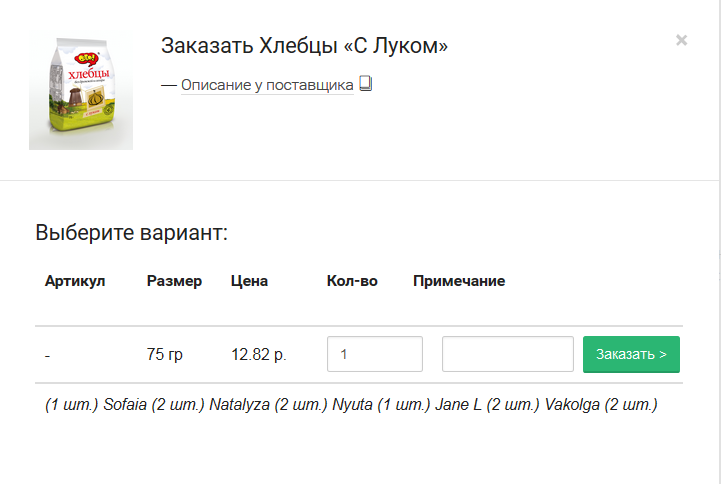Select the 'Размер' column header
The width and height of the screenshot is (721, 484).
tap(174, 281)
